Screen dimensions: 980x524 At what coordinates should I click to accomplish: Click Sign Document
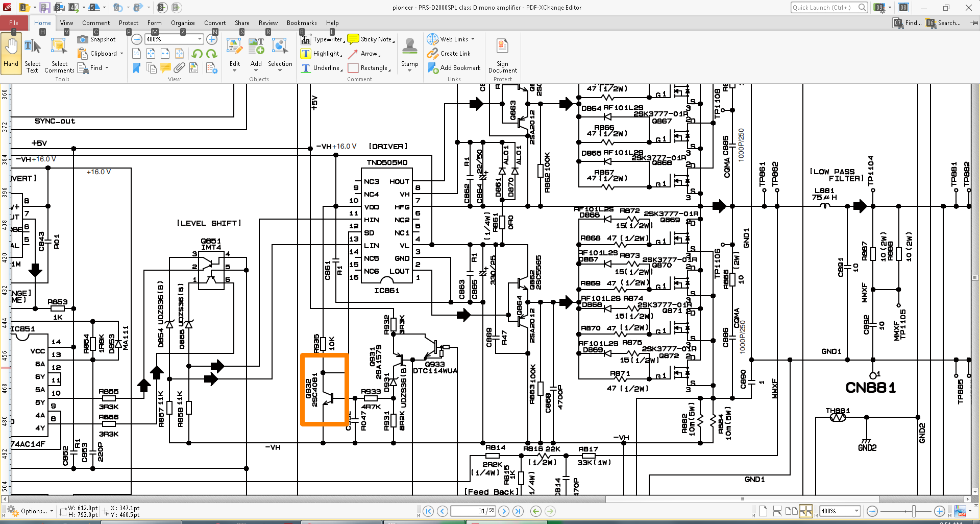tap(502, 55)
